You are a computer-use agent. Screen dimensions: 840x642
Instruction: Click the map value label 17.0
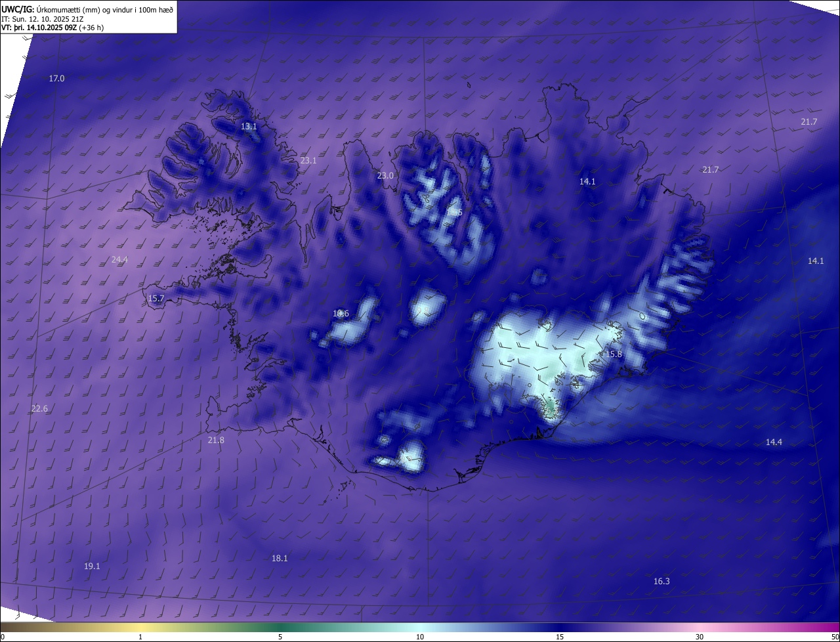pos(57,79)
